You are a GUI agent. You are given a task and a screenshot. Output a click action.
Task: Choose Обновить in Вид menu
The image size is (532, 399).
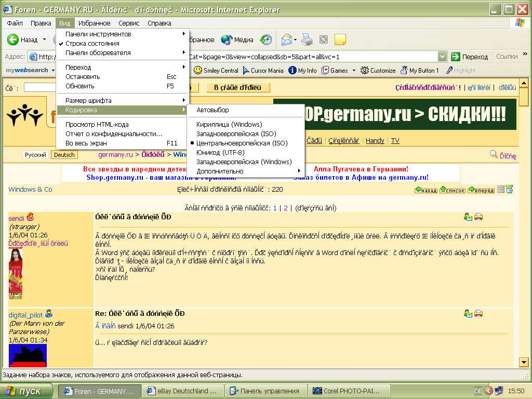(x=123, y=86)
